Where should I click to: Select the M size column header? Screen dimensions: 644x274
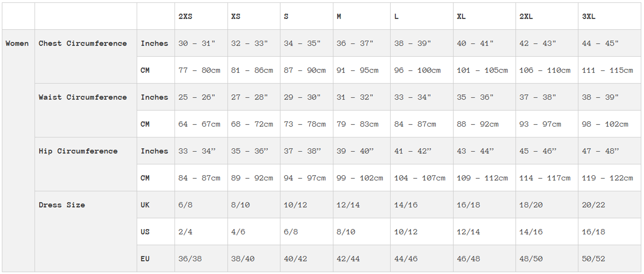[339, 16]
